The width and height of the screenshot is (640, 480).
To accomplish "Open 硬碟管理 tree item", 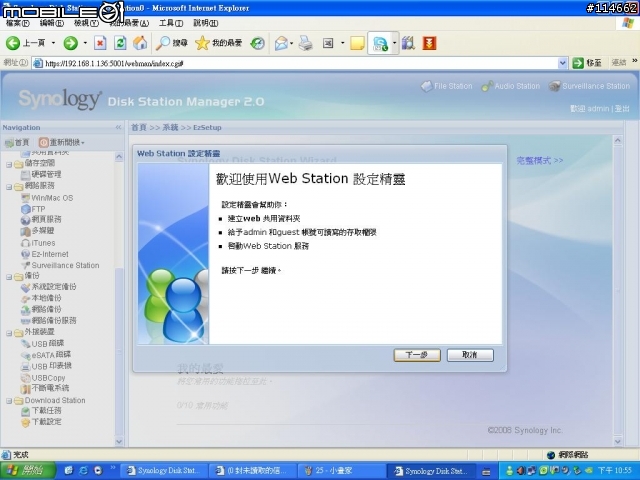I will click(x=41, y=174).
